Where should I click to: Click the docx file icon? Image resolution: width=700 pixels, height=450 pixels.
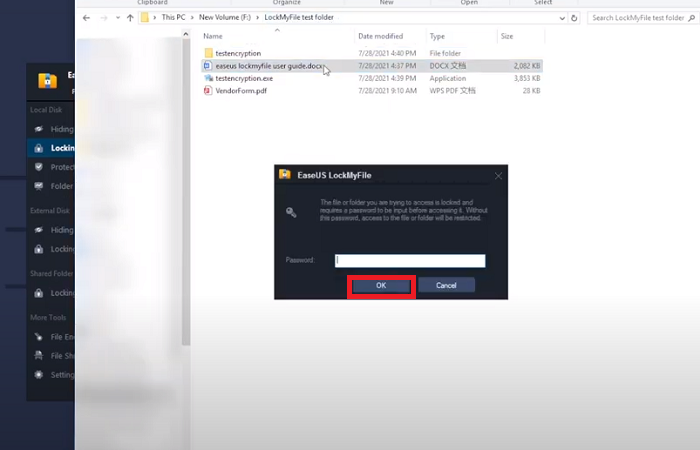pyautogui.click(x=208, y=66)
